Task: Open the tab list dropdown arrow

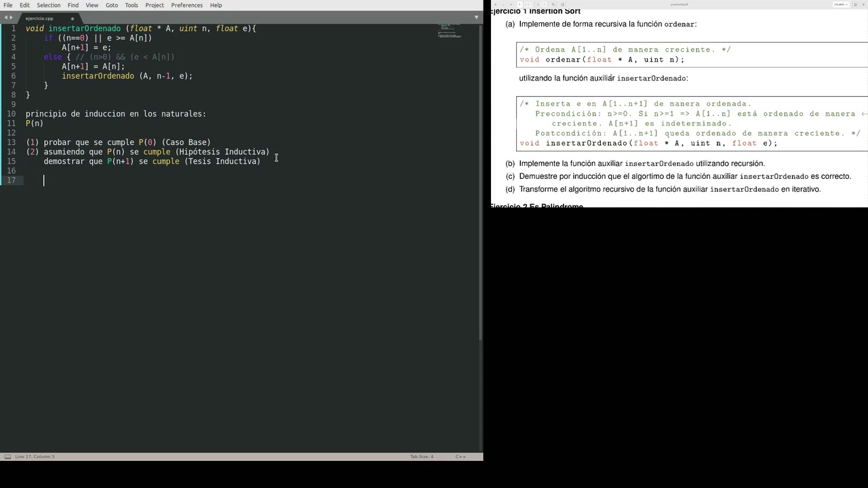Action: pyautogui.click(x=476, y=18)
